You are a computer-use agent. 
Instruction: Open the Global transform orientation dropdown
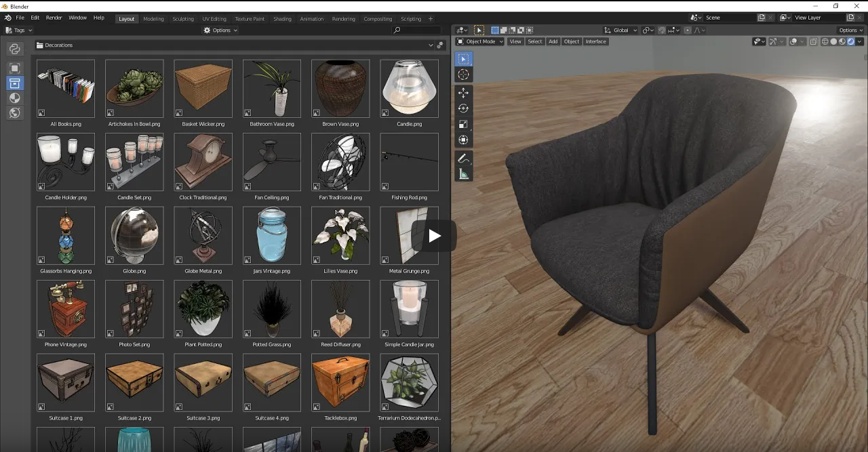[x=621, y=30]
